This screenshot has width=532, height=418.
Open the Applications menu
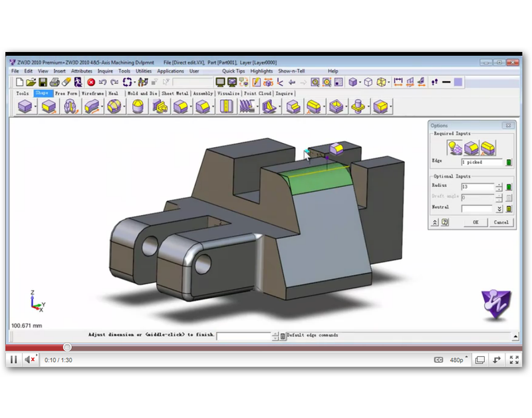pyautogui.click(x=170, y=71)
